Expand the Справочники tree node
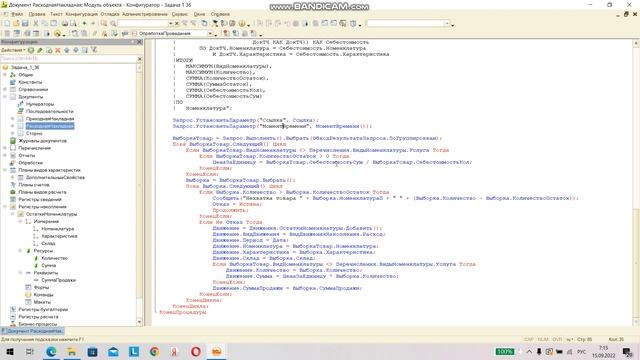Viewport: 640px width, 360px height. 5,89
